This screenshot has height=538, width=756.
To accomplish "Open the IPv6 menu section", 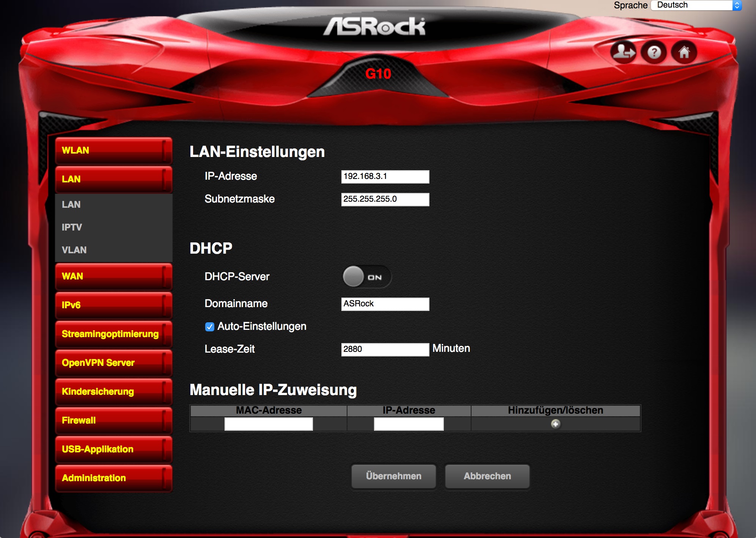I will point(114,305).
